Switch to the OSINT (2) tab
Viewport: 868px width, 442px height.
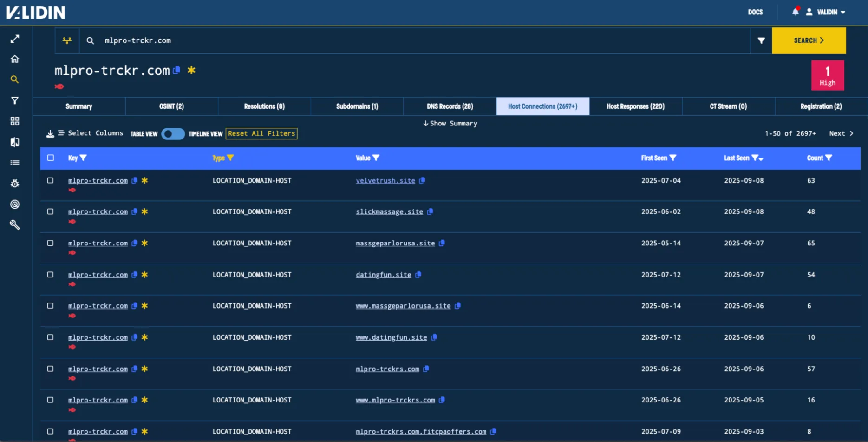171,106
